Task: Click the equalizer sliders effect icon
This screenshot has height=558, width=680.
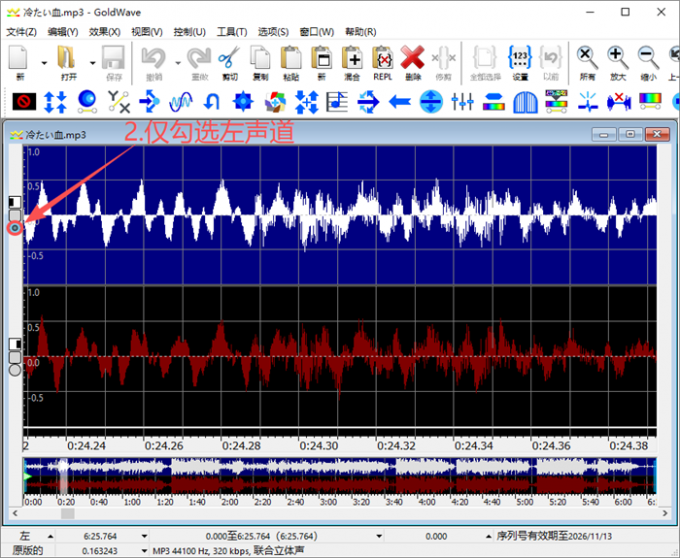Action: 462,102
